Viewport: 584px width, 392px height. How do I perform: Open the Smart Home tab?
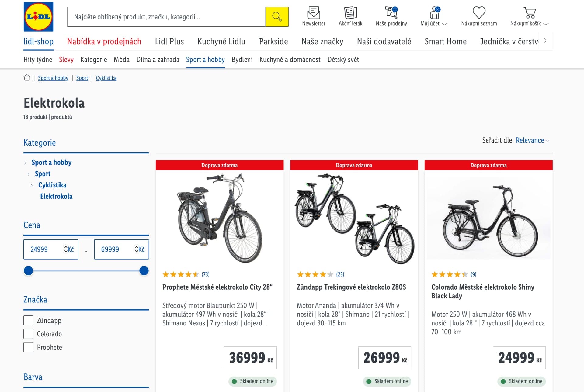click(446, 41)
